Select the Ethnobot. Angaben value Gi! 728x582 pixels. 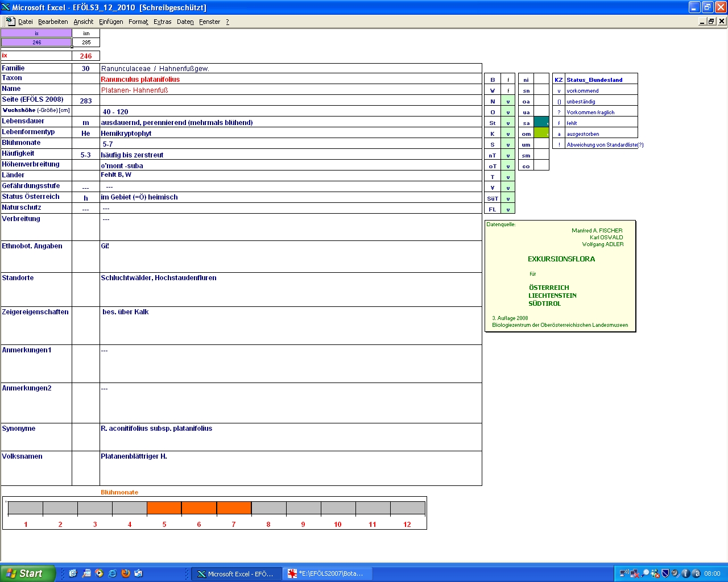pyautogui.click(x=291, y=256)
